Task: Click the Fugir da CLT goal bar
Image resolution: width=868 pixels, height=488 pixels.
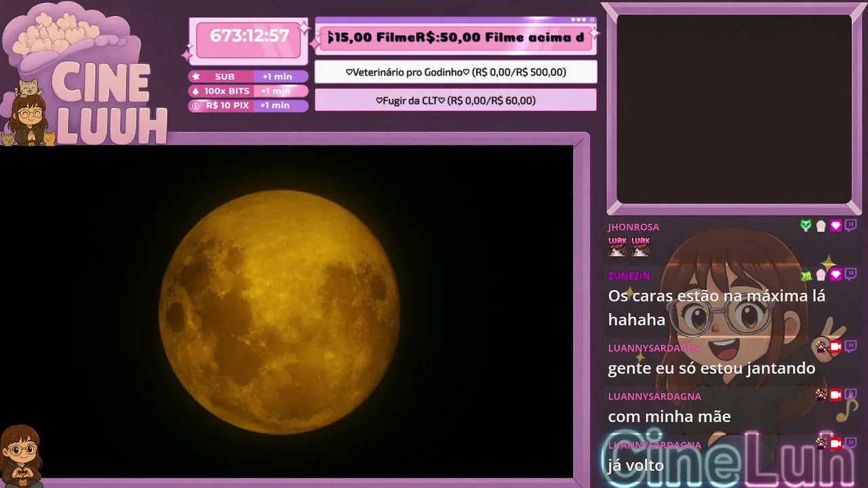Action: (x=456, y=100)
